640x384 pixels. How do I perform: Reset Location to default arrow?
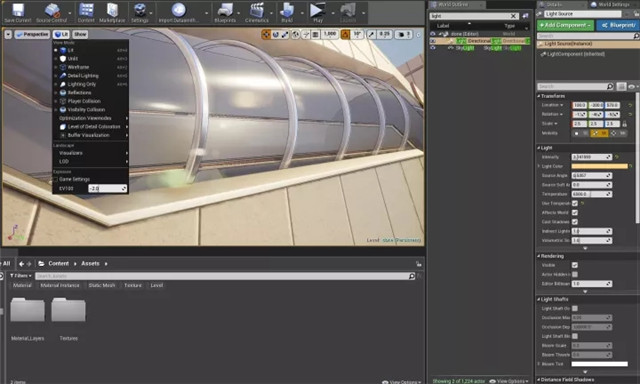pyautogui.click(x=630, y=105)
